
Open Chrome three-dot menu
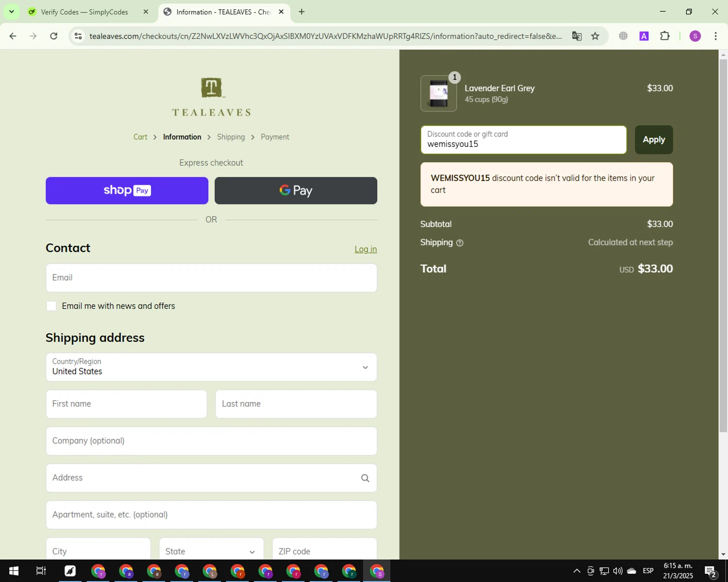(x=715, y=36)
